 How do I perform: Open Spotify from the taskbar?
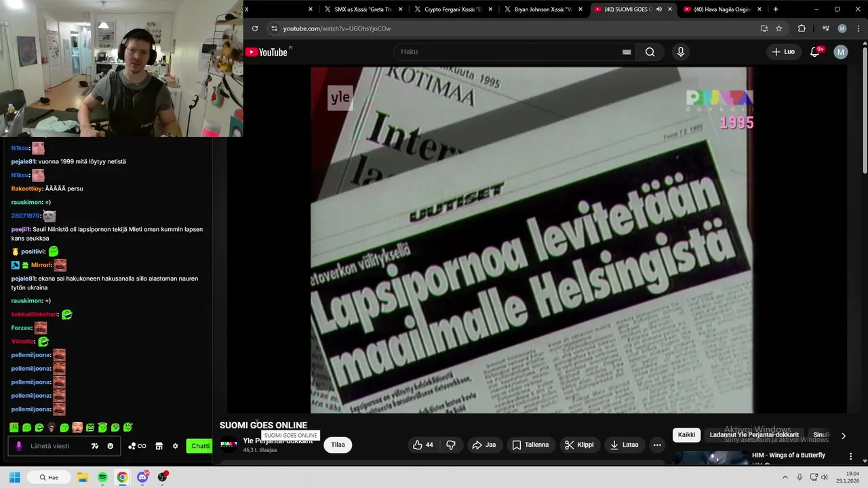[102, 477]
